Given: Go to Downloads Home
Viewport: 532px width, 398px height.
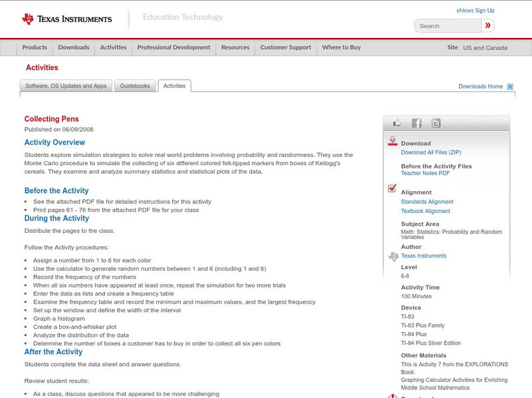Looking at the screenshot, I should (480, 87).
